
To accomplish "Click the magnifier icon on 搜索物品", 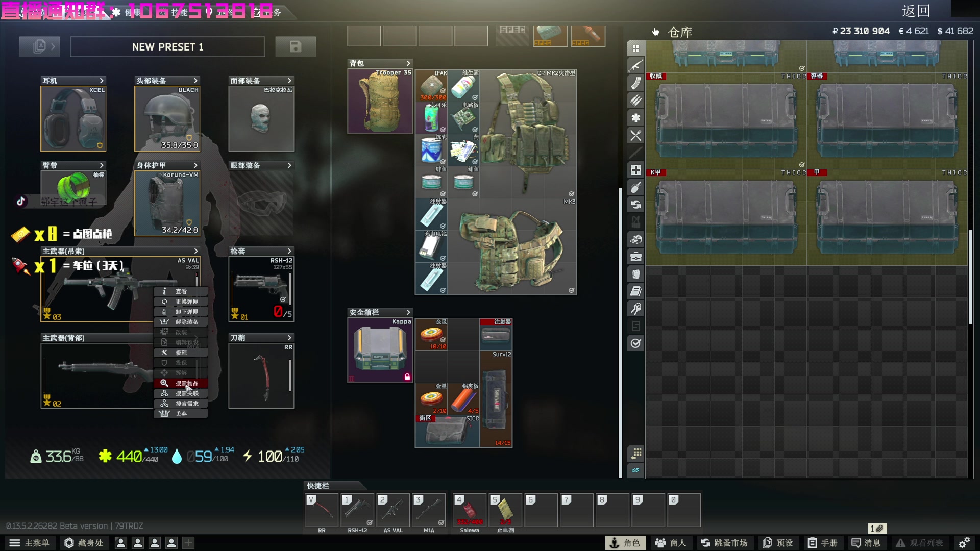I will 164,383.
